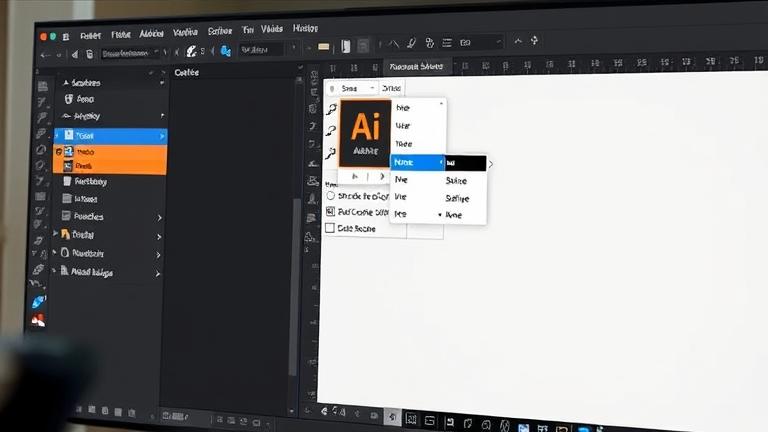Click the small play arrow beneath the Ai logo

click(x=355, y=176)
